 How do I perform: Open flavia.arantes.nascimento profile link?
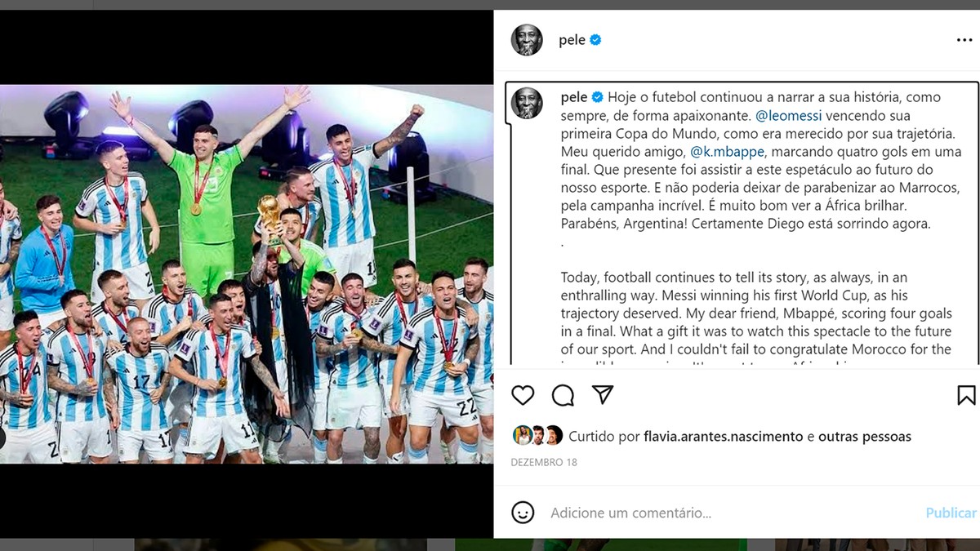click(x=724, y=437)
